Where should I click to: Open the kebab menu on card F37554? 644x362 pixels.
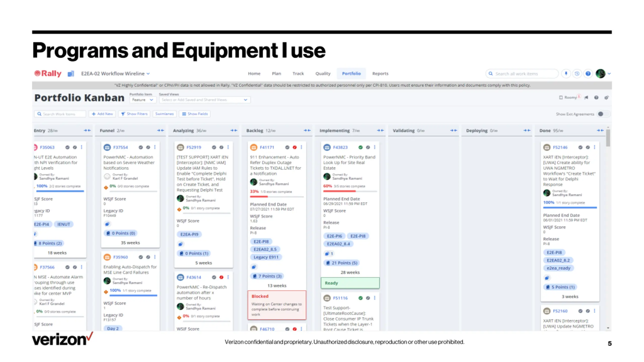155,147
